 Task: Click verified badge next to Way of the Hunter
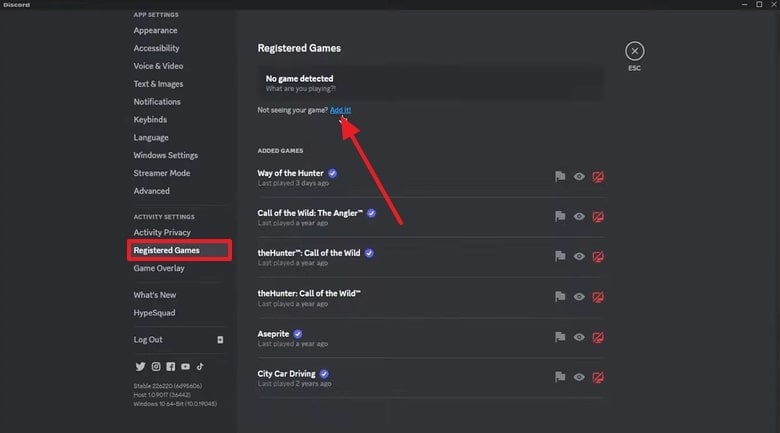pyautogui.click(x=332, y=173)
